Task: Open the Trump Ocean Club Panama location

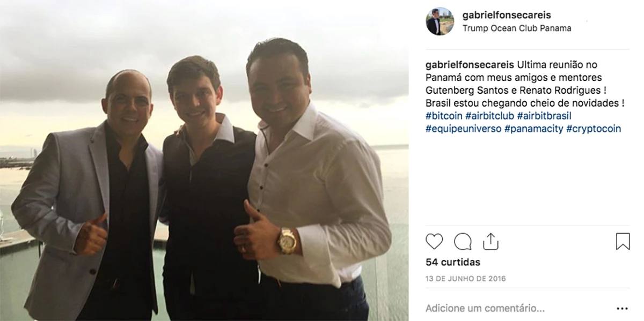Action: click(x=517, y=28)
